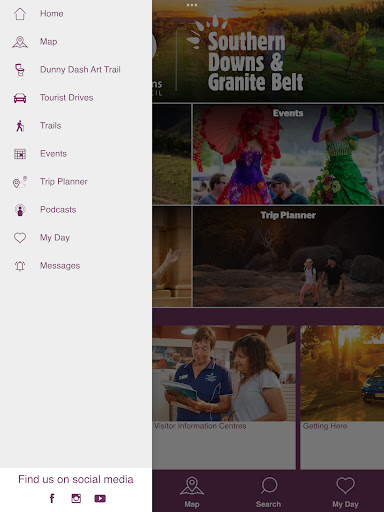The width and height of the screenshot is (384, 512).
Task: Open the Facebook social icon
Action: click(52, 498)
